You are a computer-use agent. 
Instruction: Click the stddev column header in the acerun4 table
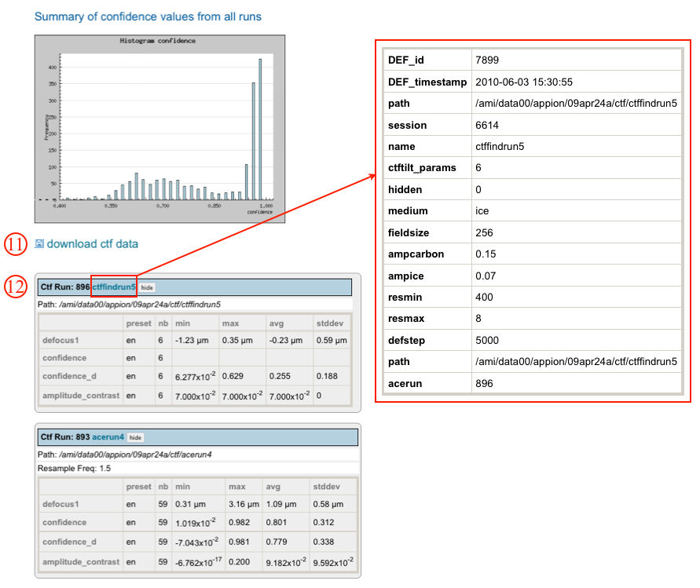(326, 487)
